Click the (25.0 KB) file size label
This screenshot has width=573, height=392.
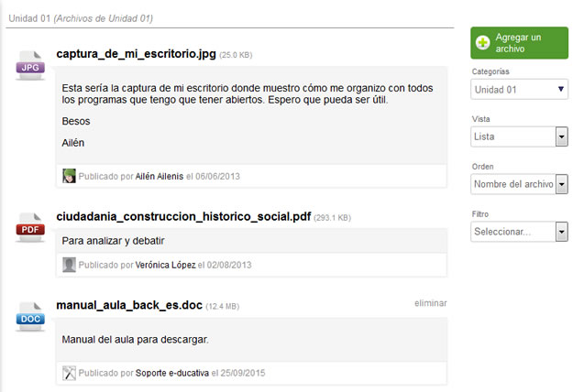[x=236, y=55]
